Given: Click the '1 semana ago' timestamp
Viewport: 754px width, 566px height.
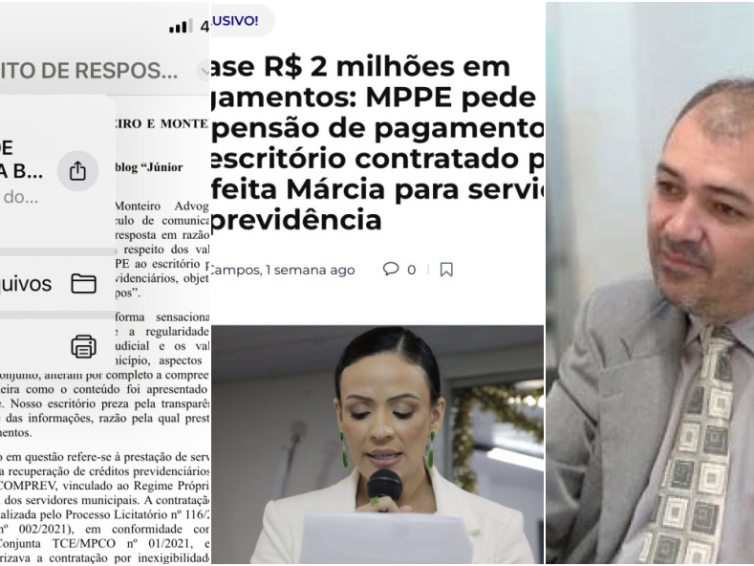Looking at the screenshot, I should tap(310, 270).
